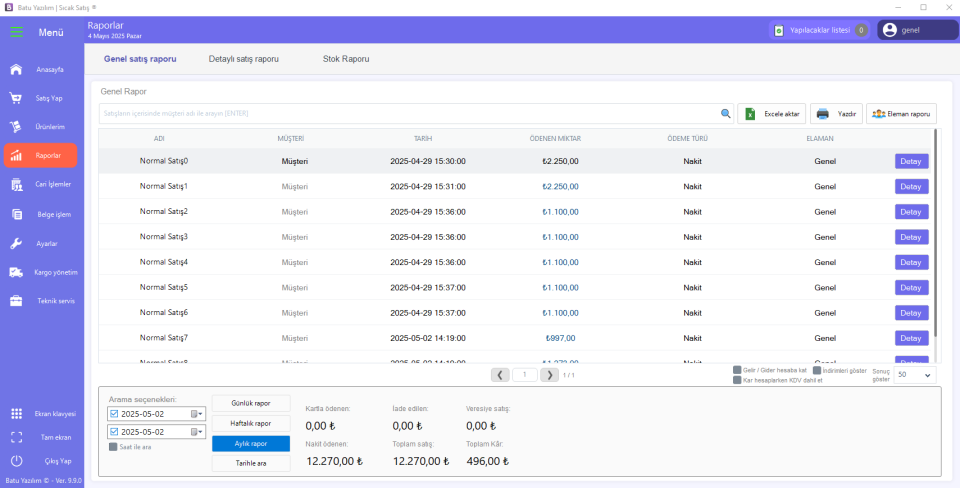Toggle Saat ile ara checkbox
Viewport: 960px width, 488px height.
point(113,447)
